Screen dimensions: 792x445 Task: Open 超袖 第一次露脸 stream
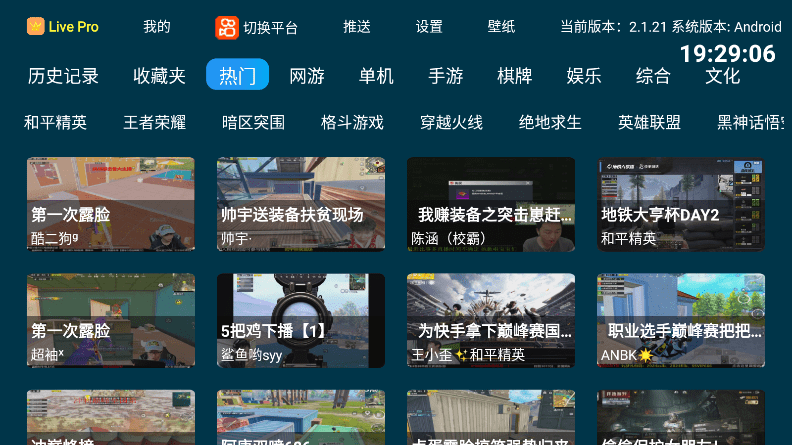pos(111,320)
